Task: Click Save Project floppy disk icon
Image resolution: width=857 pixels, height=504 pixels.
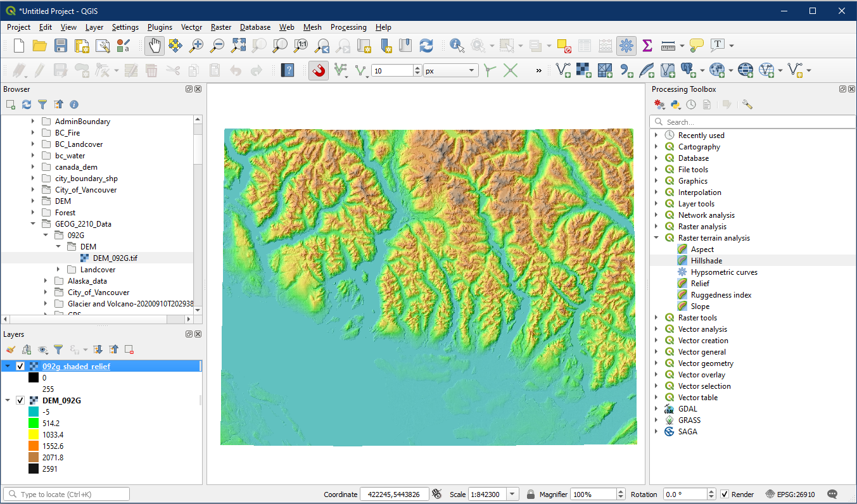Action: [61, 46]
